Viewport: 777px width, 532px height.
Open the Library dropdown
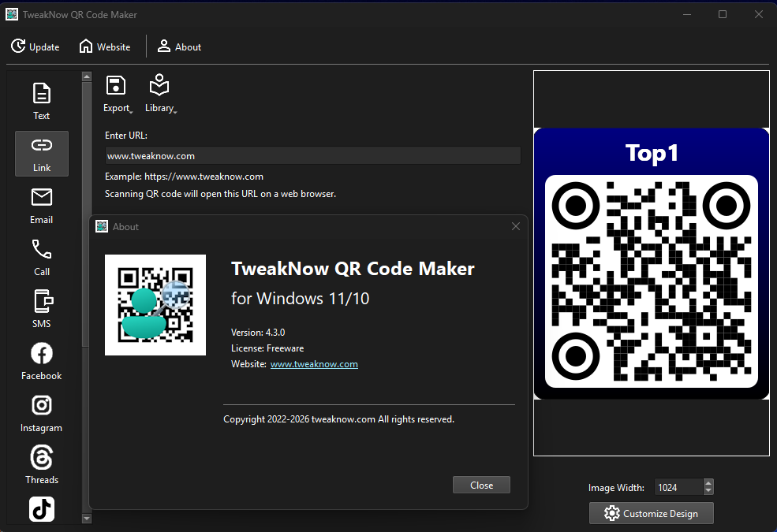point(160,95)
